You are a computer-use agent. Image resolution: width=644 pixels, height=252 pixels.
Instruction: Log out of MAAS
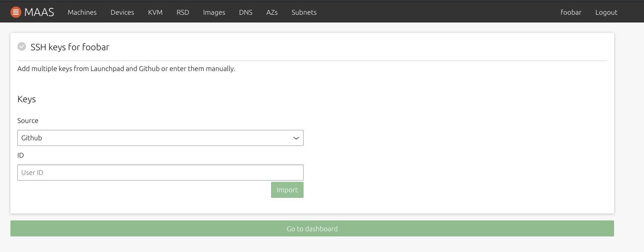606,12
